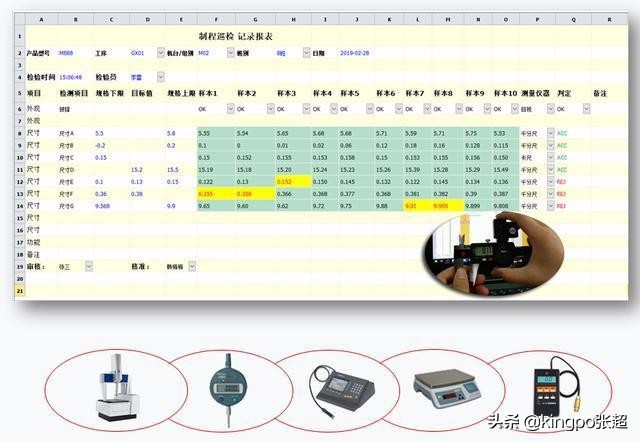Click yellow highlighted cell 0.152 in row 12
Screen dimensions: 640x442
[293, 182]
